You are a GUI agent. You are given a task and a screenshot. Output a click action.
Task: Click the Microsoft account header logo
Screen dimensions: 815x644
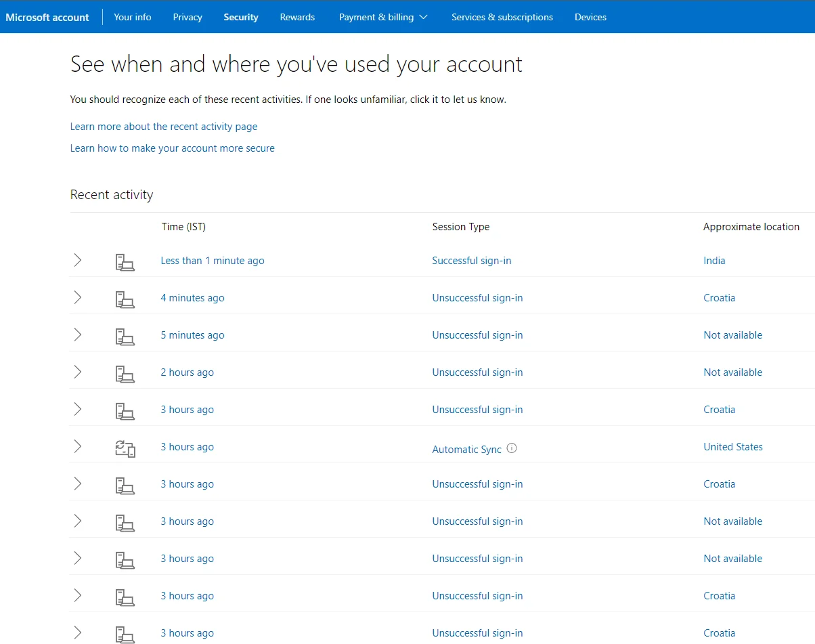tap(47, 17)
